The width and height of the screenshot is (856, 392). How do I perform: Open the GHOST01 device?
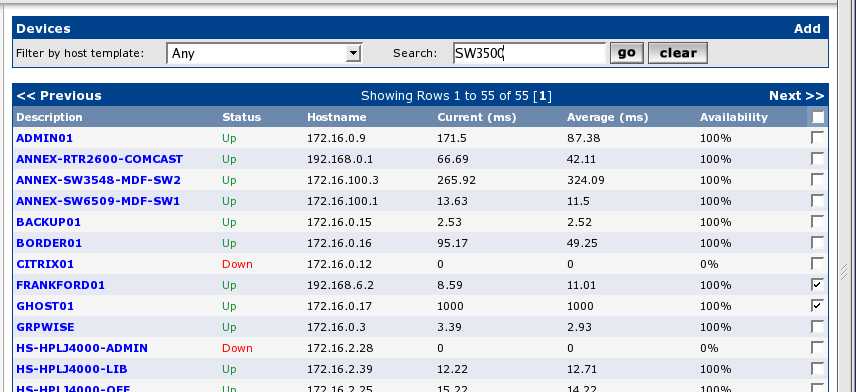tap(45, 306)
